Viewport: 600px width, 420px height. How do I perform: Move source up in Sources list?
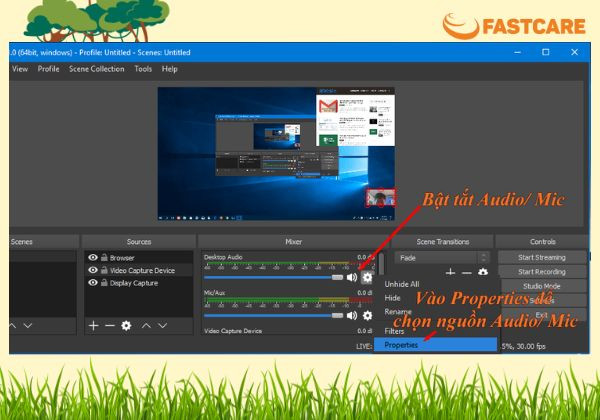point(146,326)
